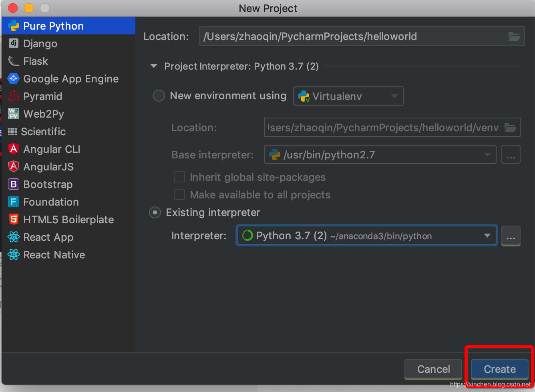
Task: Browse folder for project Location path
Action: click(514, 36)
